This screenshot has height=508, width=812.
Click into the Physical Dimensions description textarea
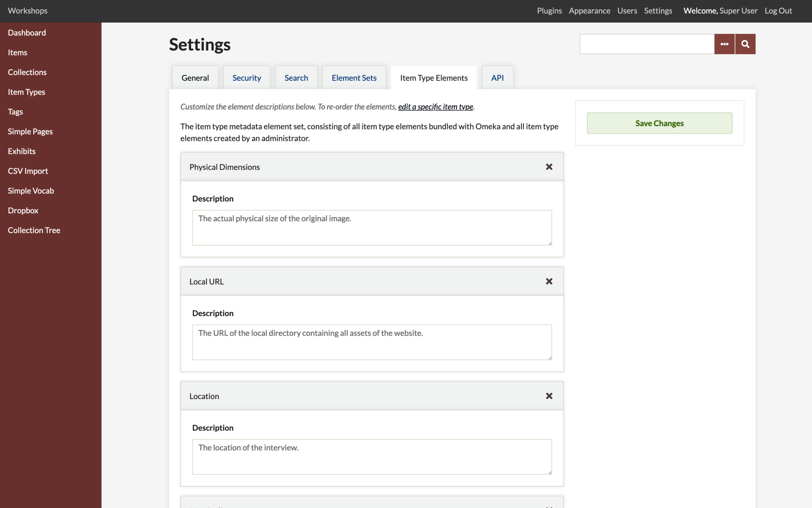(372, 228)
